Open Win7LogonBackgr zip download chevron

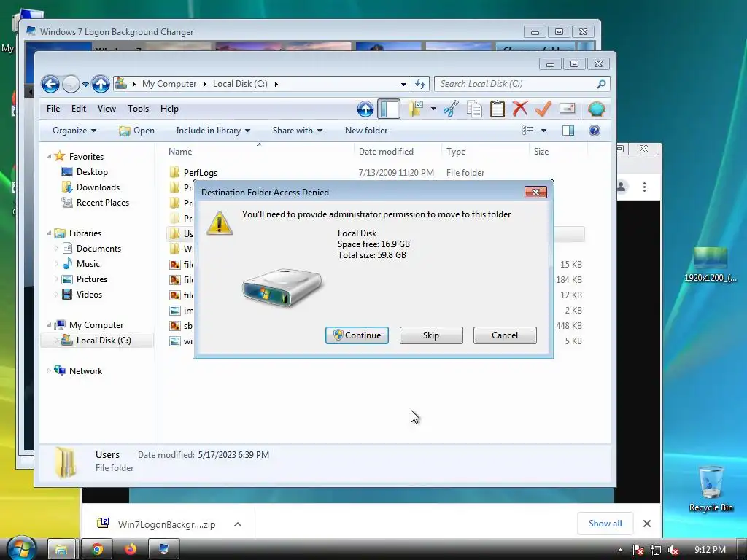(238, 524)
